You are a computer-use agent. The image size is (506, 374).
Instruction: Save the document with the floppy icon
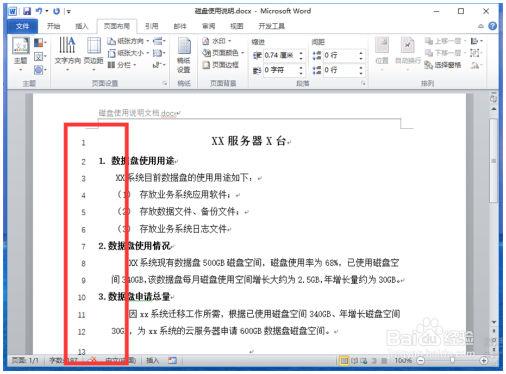pyautogui.click(x=27, y=11)
